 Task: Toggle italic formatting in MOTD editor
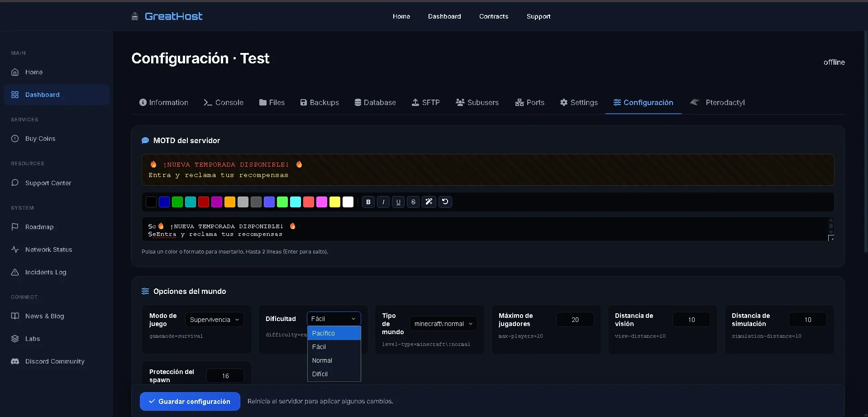click(x=383, y=202)
